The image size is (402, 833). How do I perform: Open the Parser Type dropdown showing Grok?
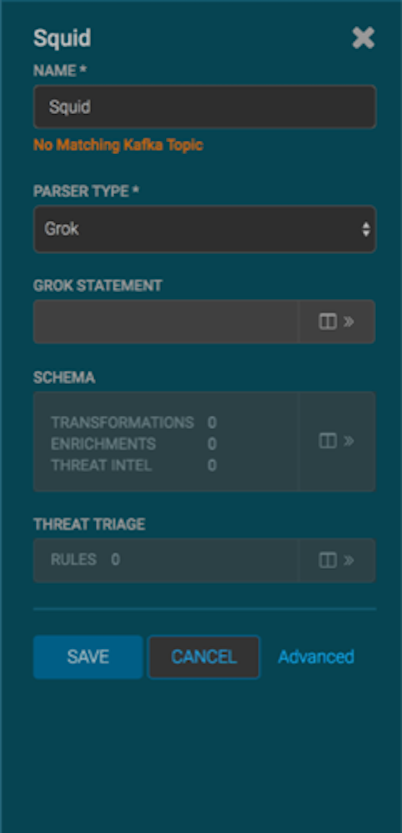[204, 230]
